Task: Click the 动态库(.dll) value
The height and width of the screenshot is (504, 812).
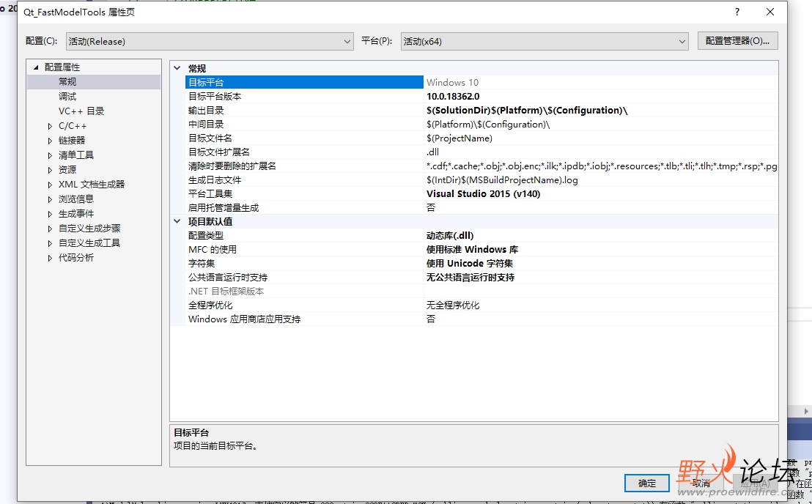Action: [450, 235]
